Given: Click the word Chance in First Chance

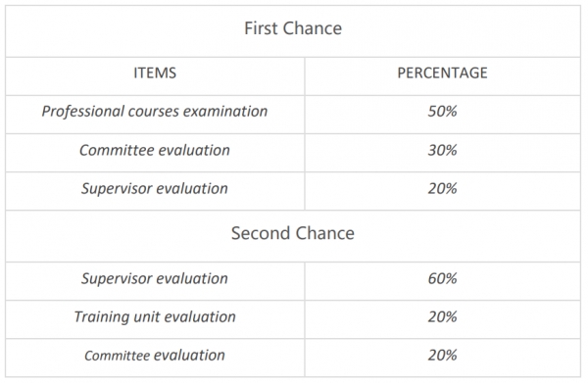Looking at the screenshot, I should coord(313,28).
